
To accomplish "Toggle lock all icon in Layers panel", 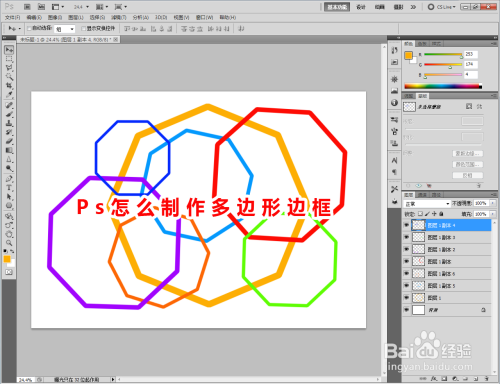I will pyautogui.click(x=441, y=214).
